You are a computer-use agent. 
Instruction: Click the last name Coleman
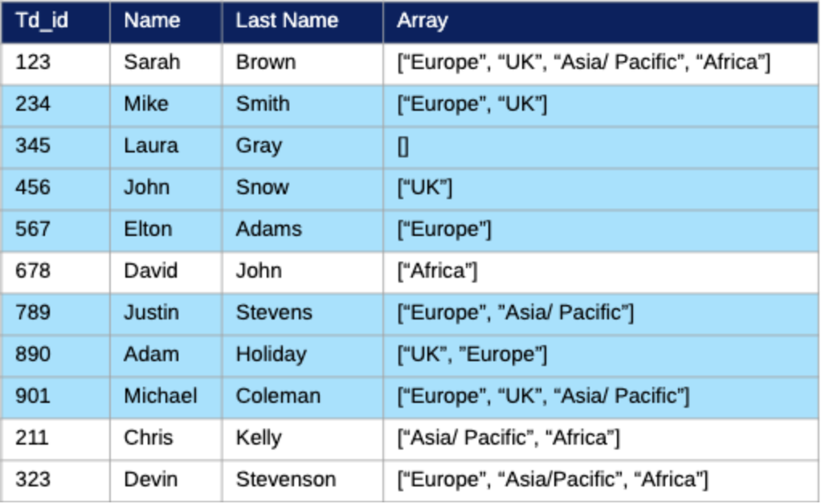(278, 396)
